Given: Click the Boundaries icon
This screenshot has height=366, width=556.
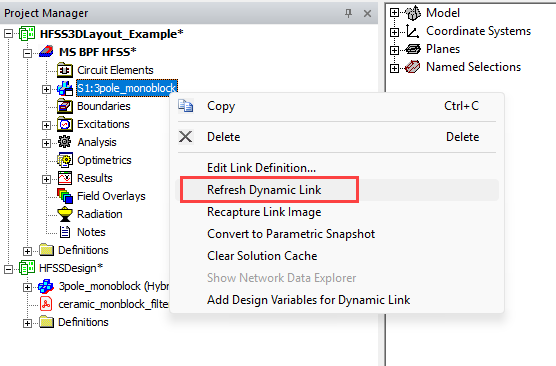Looking at the screenshot, I should pos(65,106).
